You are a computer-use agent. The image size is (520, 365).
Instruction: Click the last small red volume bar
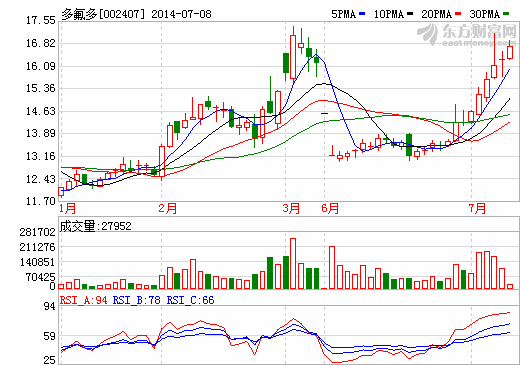510,287
